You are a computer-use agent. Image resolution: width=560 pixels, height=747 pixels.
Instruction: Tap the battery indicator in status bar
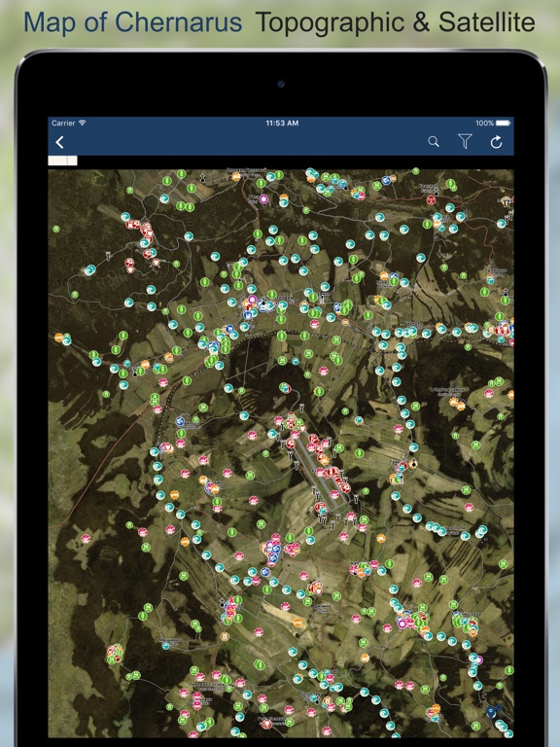503,123
